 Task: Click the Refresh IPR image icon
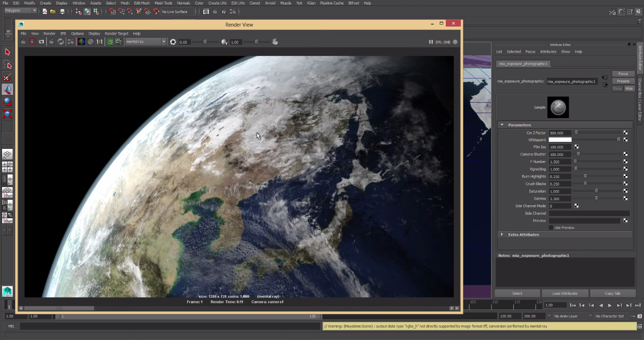[x=61, y=42]
